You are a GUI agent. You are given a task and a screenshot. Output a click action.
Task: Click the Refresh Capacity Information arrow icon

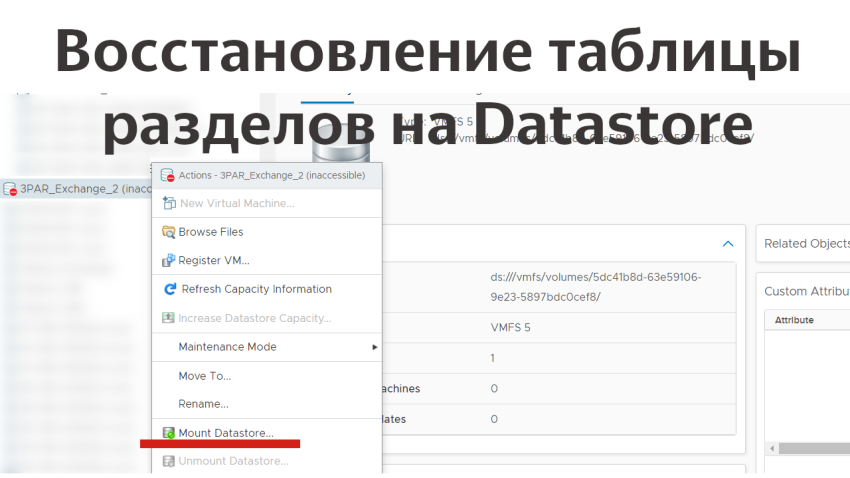point(170,289)
